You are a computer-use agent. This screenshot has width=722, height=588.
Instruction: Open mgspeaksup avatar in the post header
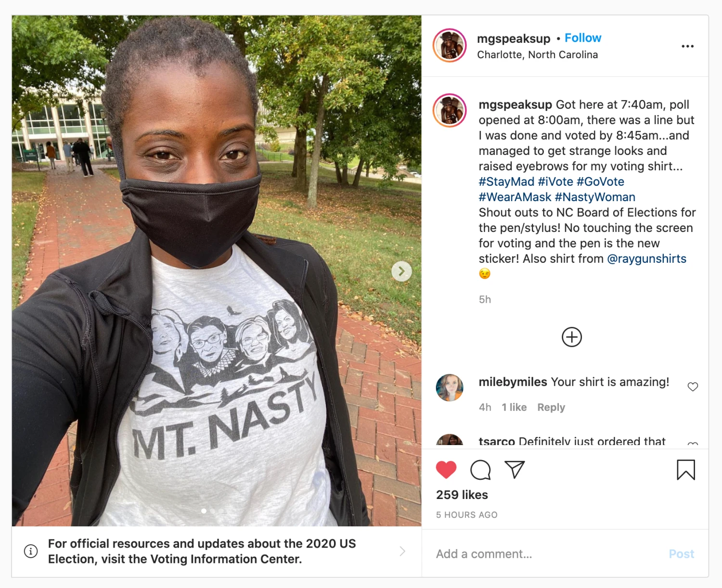click(x=450, y=46)
